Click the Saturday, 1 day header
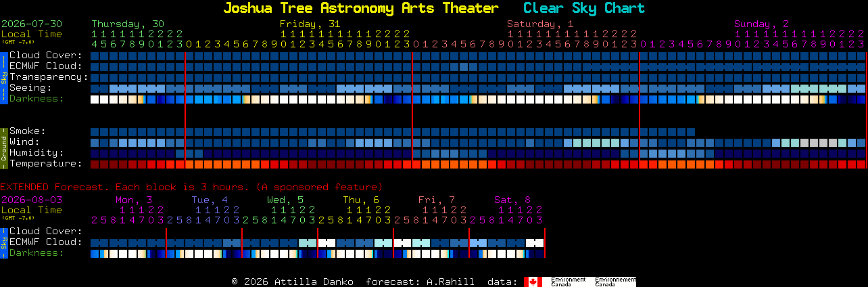Viewport: 868px width, 287px height. pyautogui.click(x=540, y=24)
